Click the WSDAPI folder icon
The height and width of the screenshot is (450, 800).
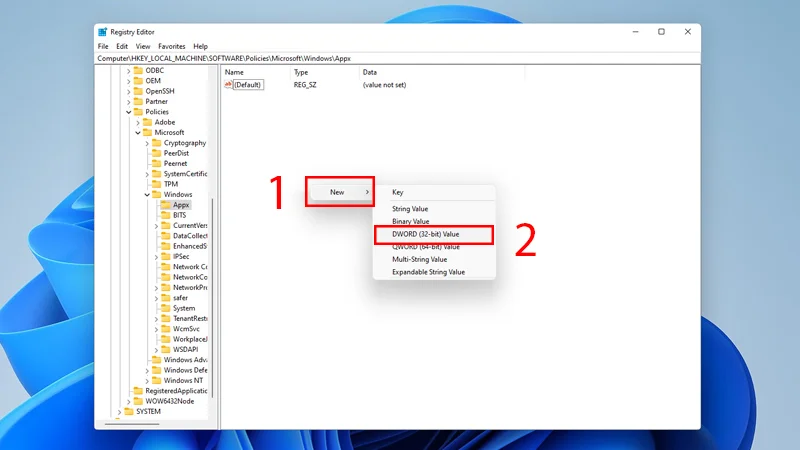[166, 349]
